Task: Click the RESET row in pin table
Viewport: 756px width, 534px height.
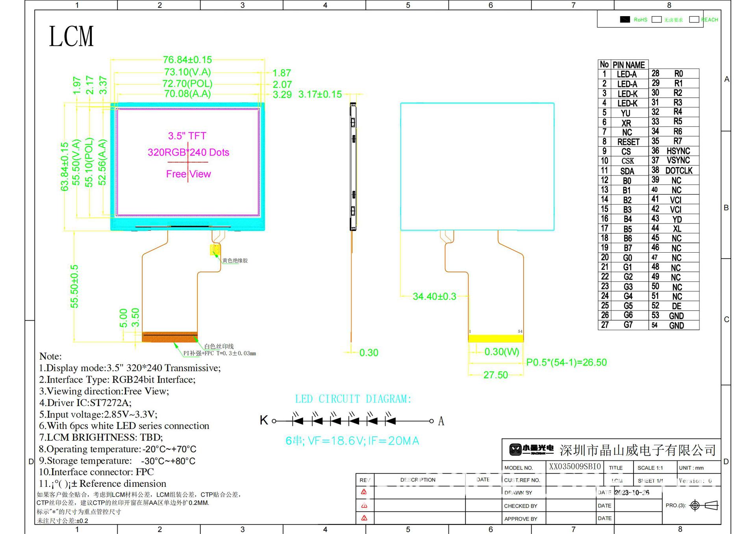Action: (628, 142)
